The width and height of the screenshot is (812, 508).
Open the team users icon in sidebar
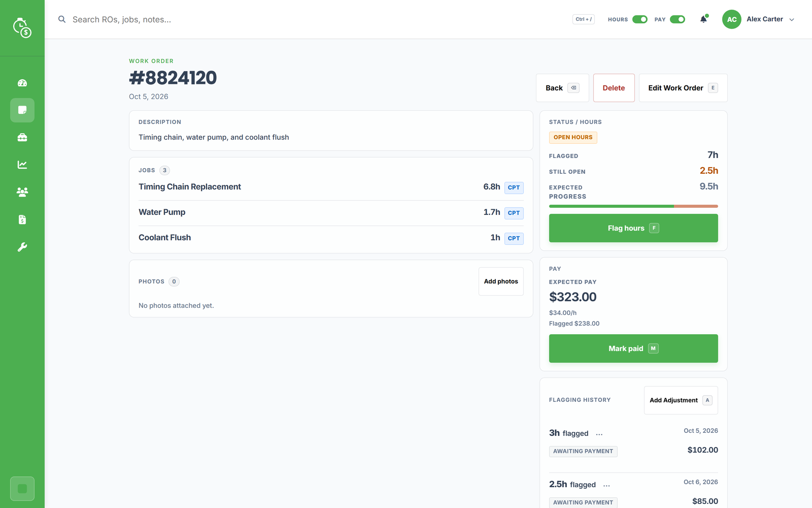tap(22, 192)
